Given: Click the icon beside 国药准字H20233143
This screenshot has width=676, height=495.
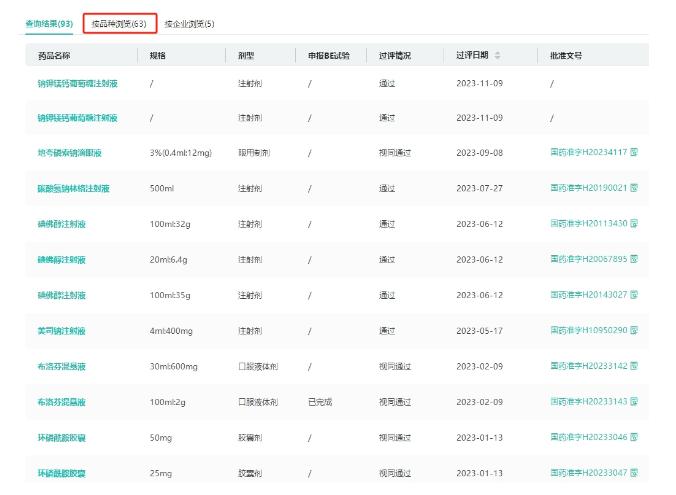Looking at the screenshot, I should [x=634, y=401].
